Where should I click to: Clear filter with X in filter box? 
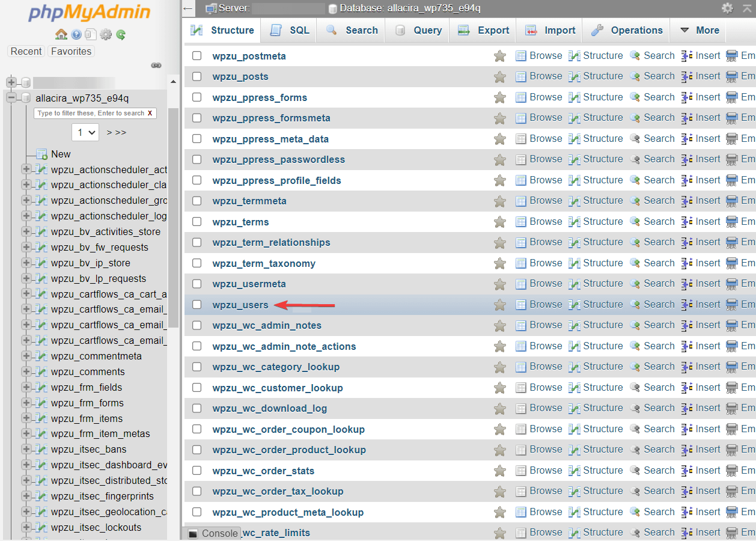coord(150,113)
